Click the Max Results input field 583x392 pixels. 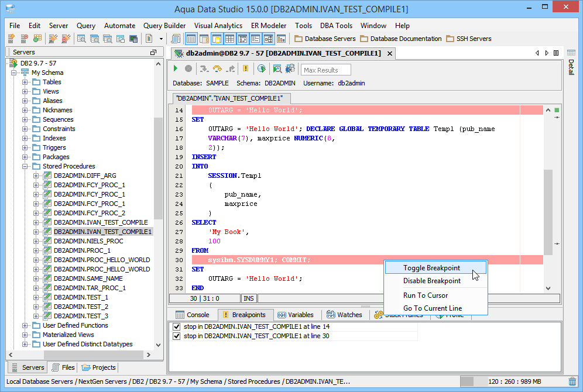coord(326,70)
